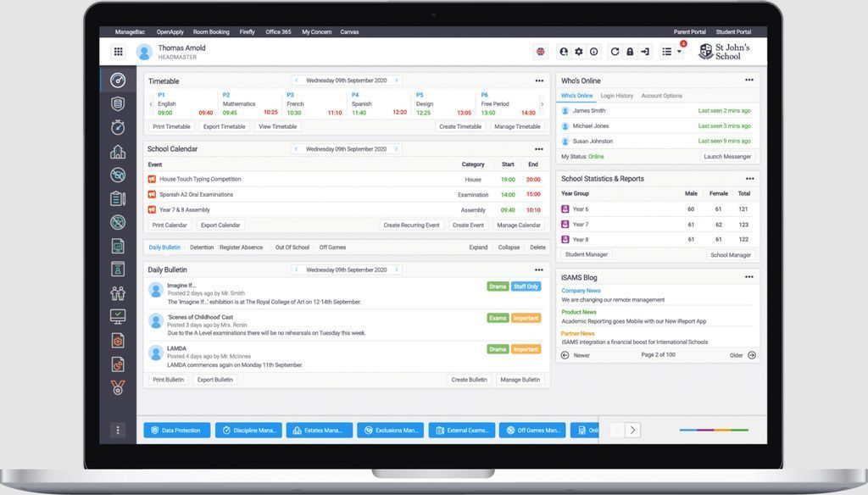Open the iSAMS Blog three-dot menu
Image resolution: width=868 pixels, height=495 pixels.
(x=749, y=277)
